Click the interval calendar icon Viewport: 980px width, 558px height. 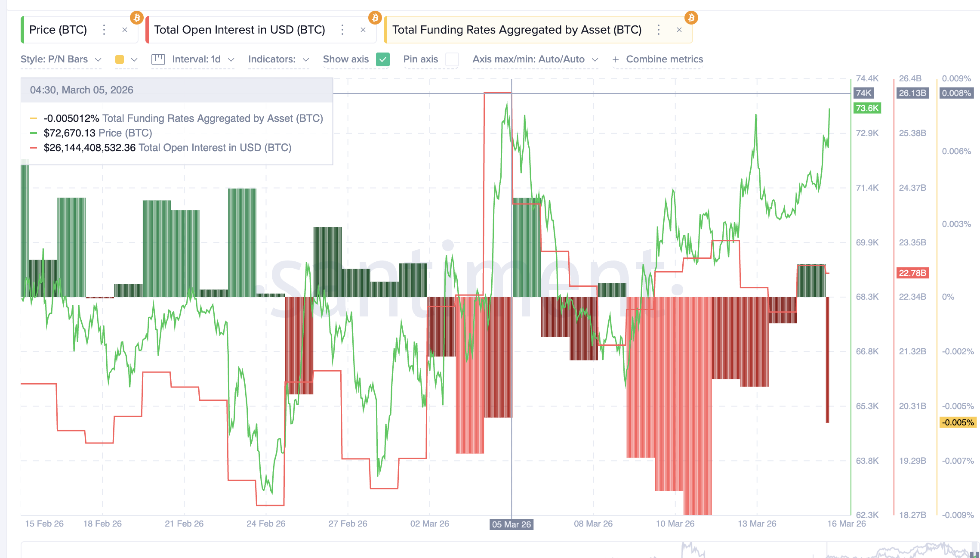point(158,59)
